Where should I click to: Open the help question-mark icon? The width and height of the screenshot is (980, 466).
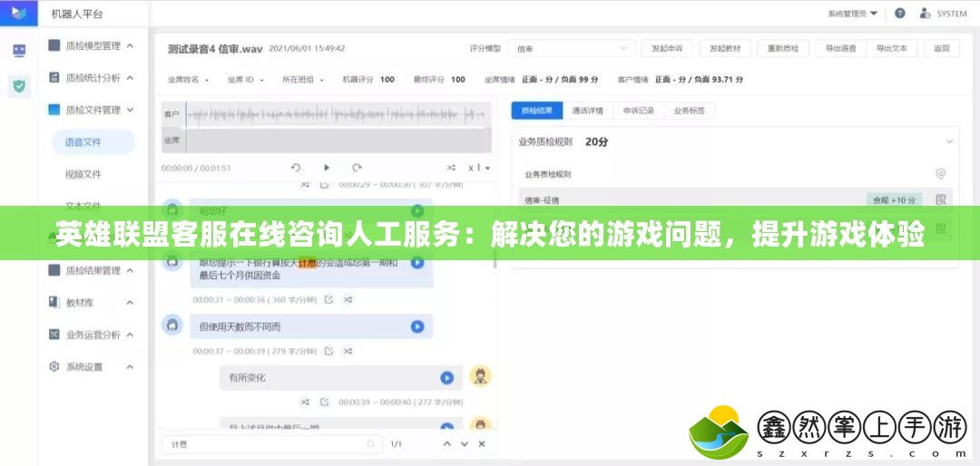point(899,13)
